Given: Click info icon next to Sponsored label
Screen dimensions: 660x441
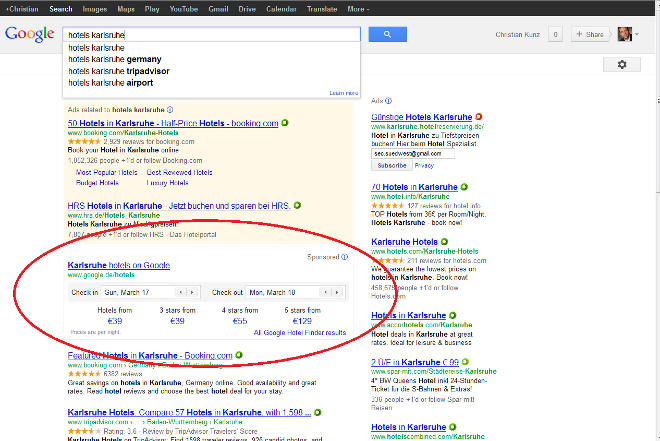Looking at the screenshot, I should pyautogui.click(x=344, y=257).
